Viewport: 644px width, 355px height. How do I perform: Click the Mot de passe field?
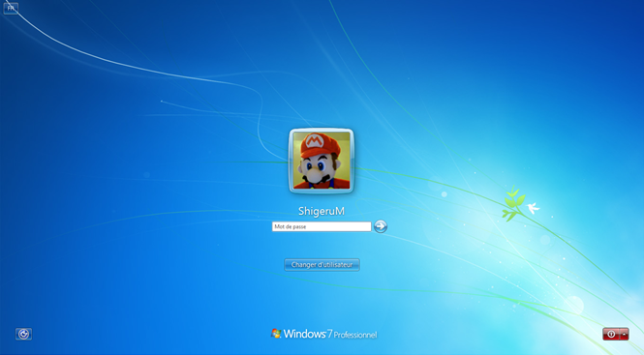[x=322, y=226]
